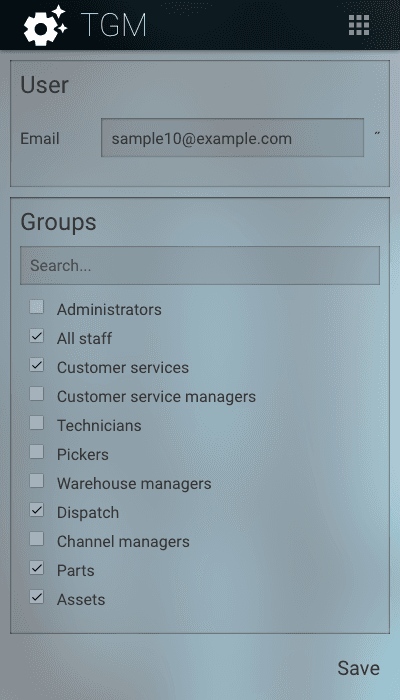Click the Groups search box
The image size is (400, 700).
tap(200, 265)
